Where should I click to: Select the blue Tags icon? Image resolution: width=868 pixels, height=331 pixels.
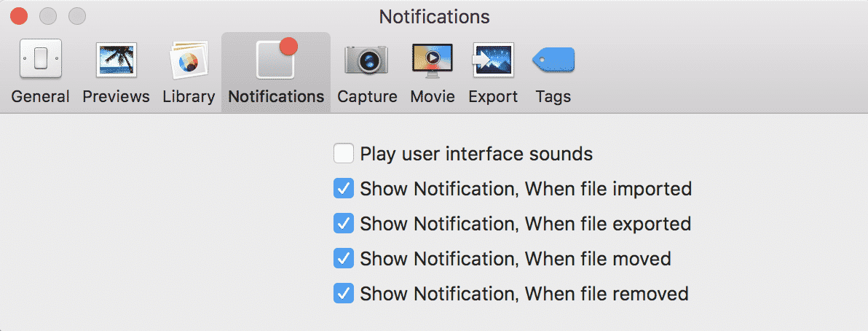553,60
